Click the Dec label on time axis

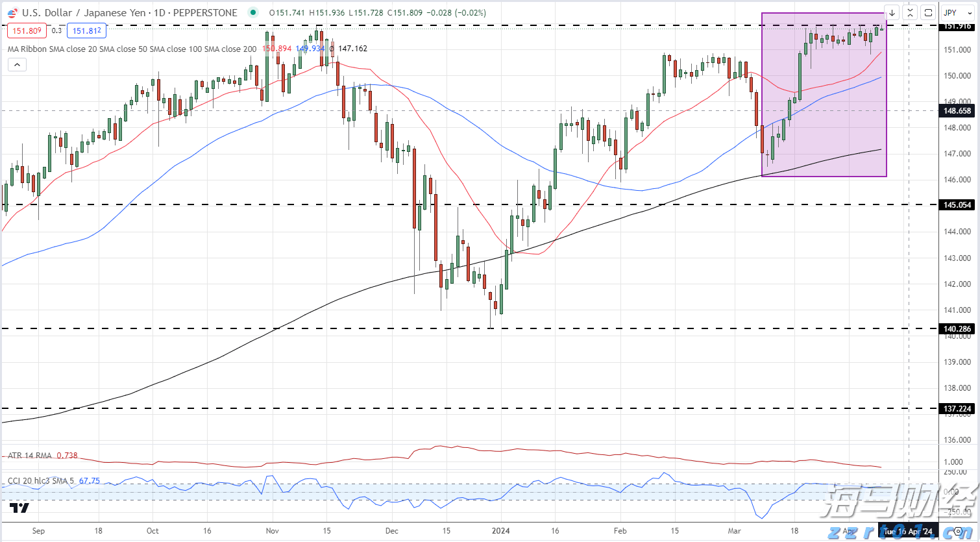[x=392, y=531]
